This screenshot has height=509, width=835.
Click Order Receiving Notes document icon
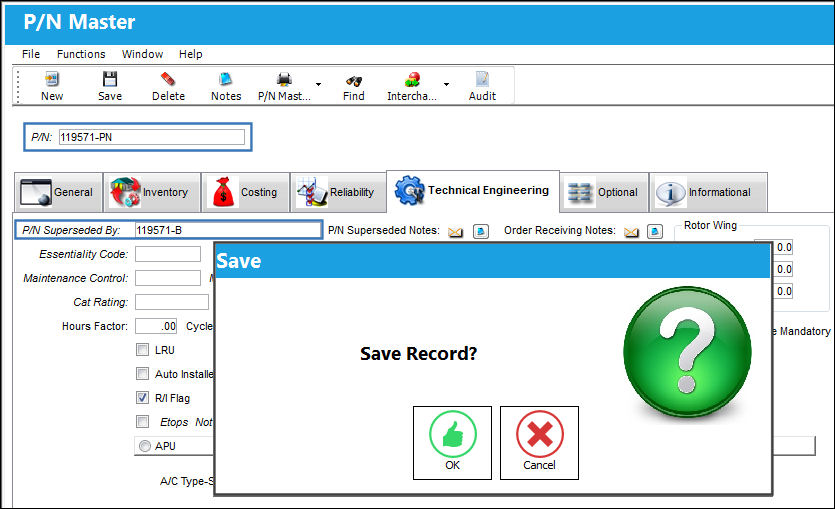[655, 231]
